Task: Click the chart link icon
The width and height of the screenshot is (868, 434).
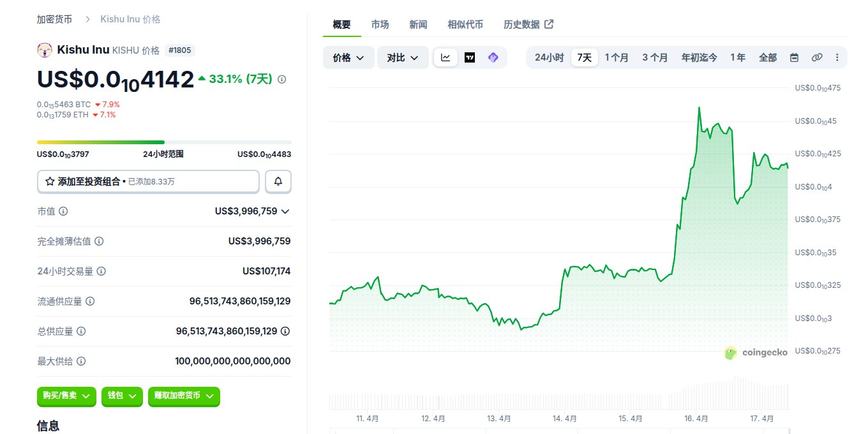Action: 816,57
